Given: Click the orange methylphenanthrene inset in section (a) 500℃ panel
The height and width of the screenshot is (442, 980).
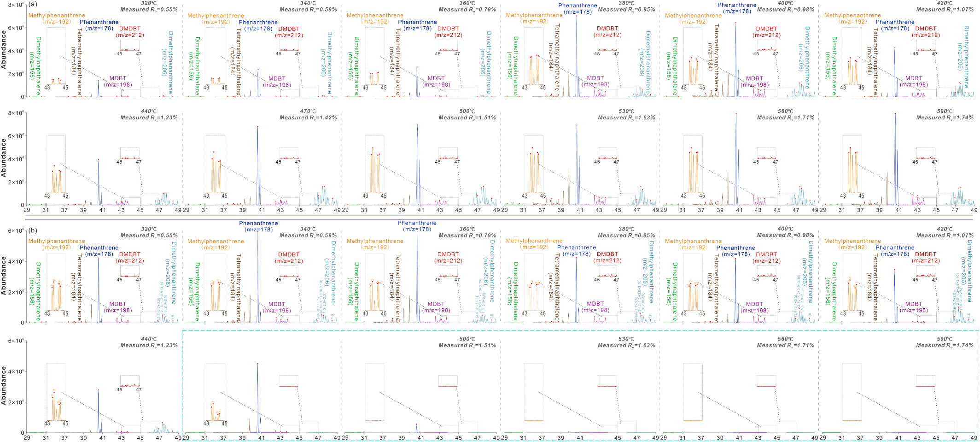Looking at the screenshot, I should (374, 164).
